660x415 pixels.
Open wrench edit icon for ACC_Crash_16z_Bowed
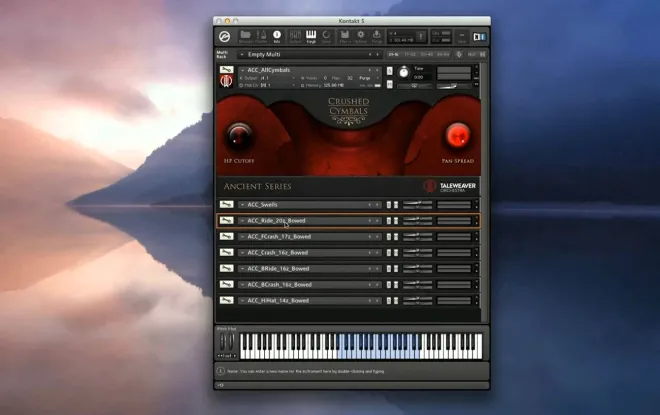pos(226,253)
